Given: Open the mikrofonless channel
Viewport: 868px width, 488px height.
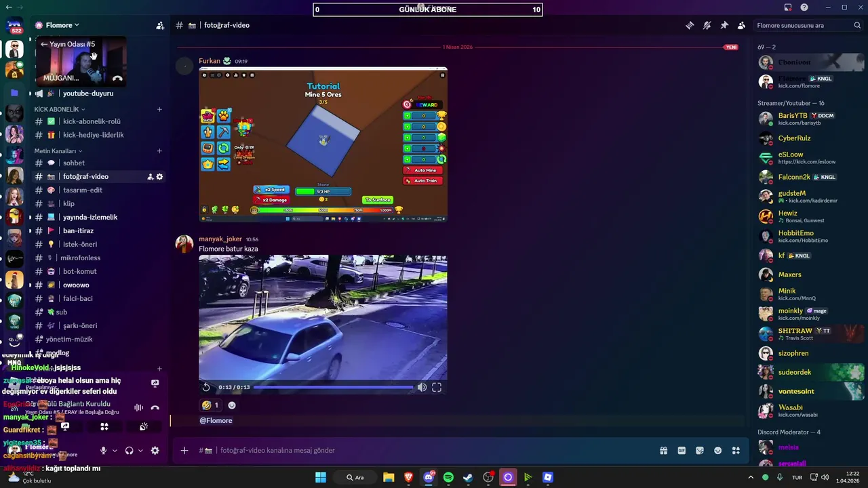Looking at the screenshot, I should pos(80,258).
